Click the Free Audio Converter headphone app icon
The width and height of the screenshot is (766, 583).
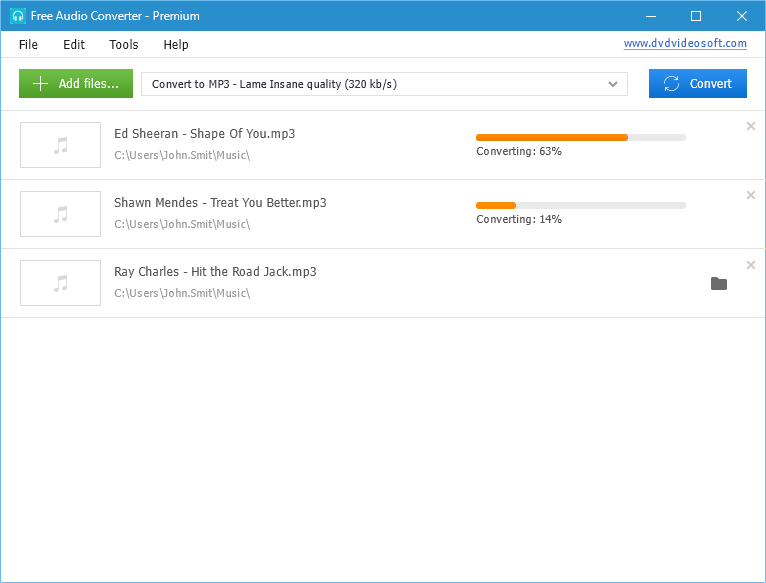point(17,16)
